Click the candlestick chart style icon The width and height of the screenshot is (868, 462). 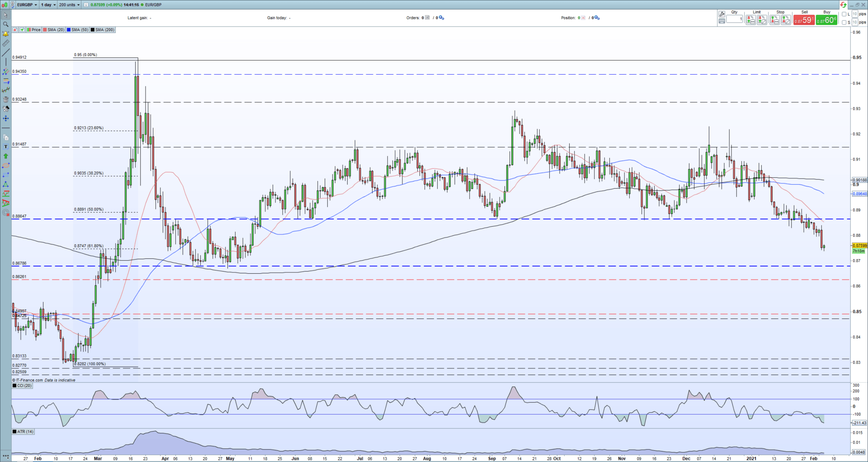pos(5,5)
